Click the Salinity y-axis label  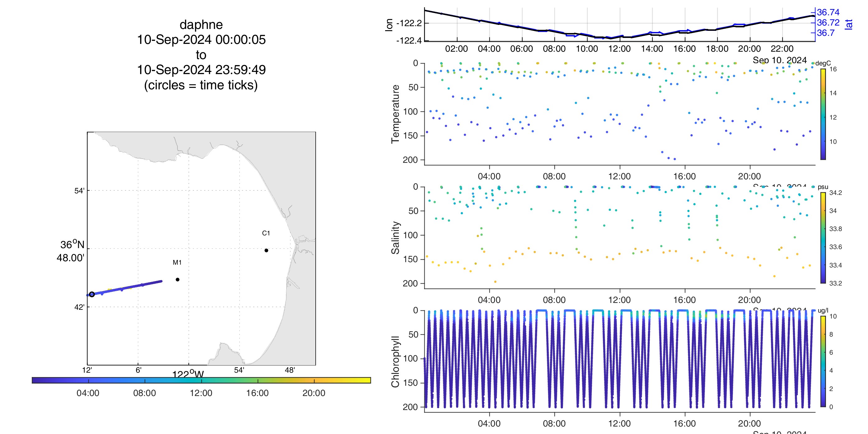(395, 238)
